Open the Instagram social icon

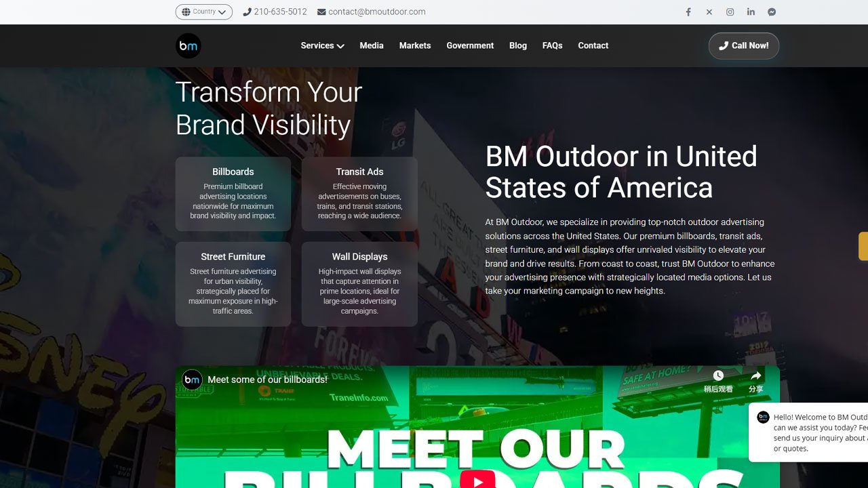pyautogui.click(x=730, y=12)
